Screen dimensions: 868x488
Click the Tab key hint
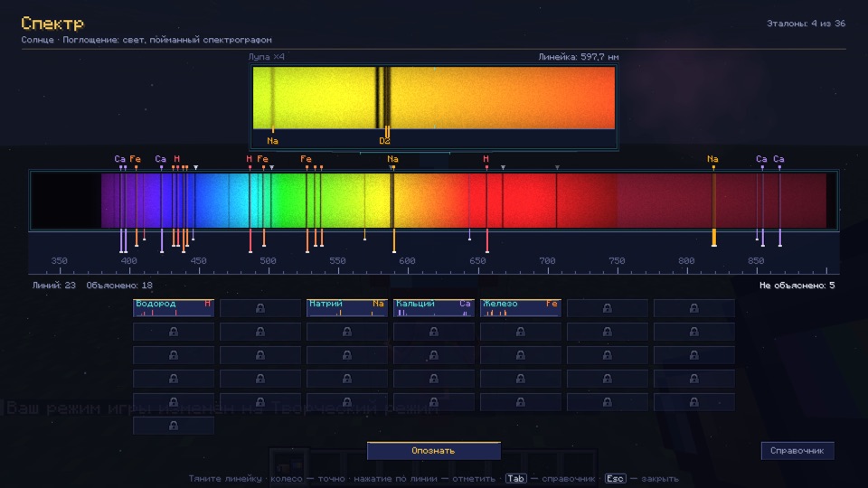pos(515,479)
